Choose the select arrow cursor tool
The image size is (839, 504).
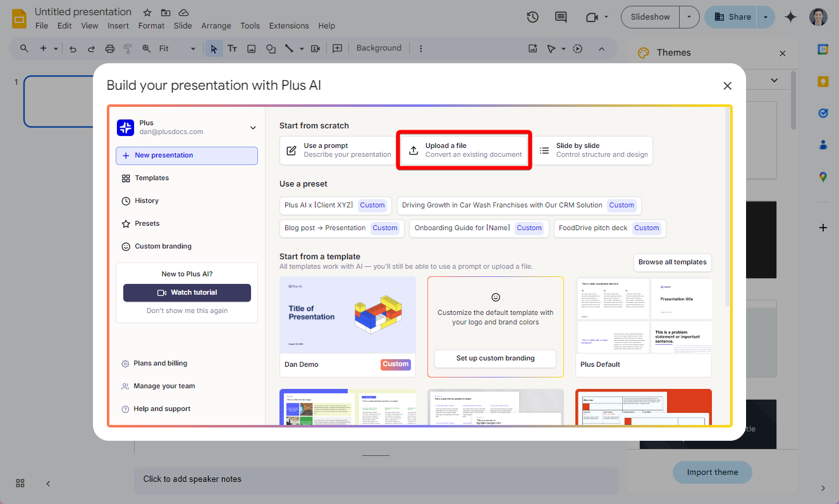[x=214, y=48]
